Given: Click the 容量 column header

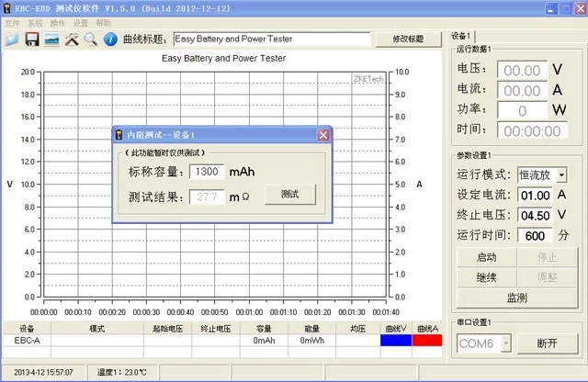Looking at the screenshot, I should 264,329.
